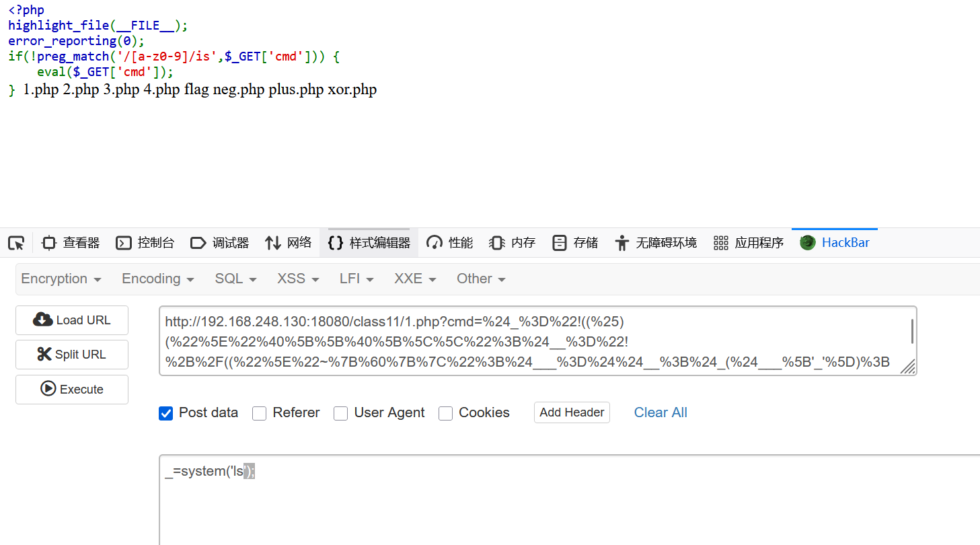Open the Network (网络) panel
The width and height of the screenshot is (980, 545).
(x=289, y=243)
